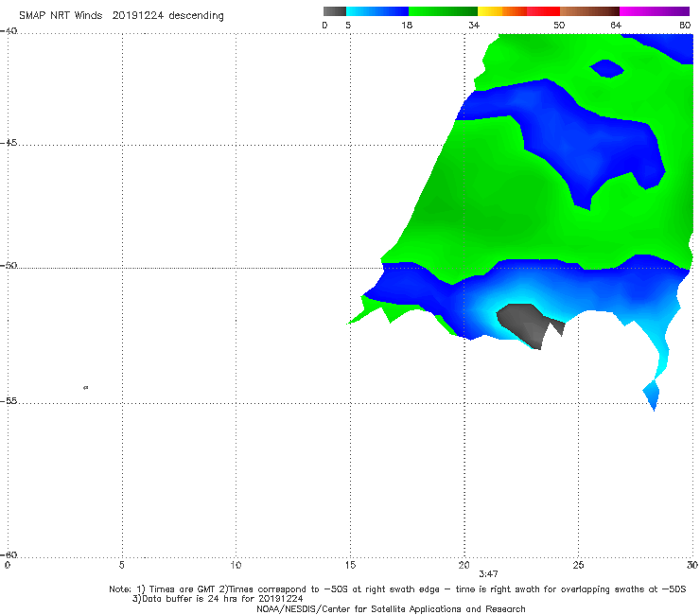Image resolution: width=700 pixels, height=615 pixels.
Task: Click the '3)Data buffer is 24 hrs' note line
Action: (218, 599)
